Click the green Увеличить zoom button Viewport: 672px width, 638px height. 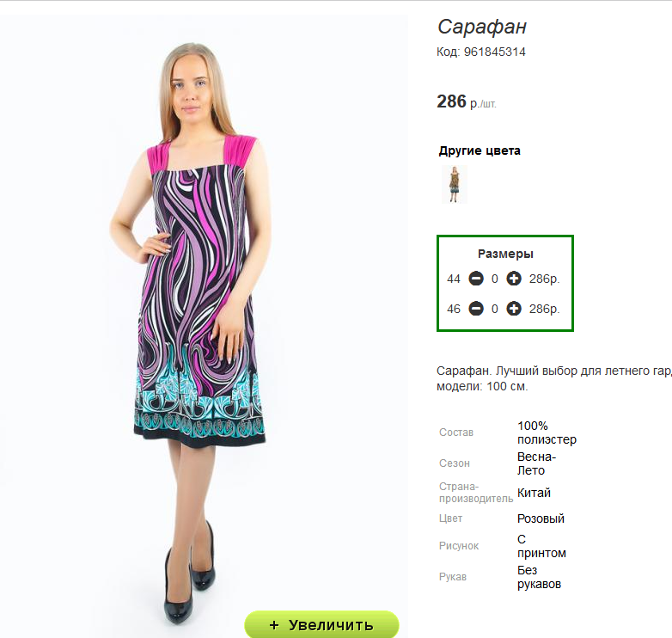[x=321, y=625]
